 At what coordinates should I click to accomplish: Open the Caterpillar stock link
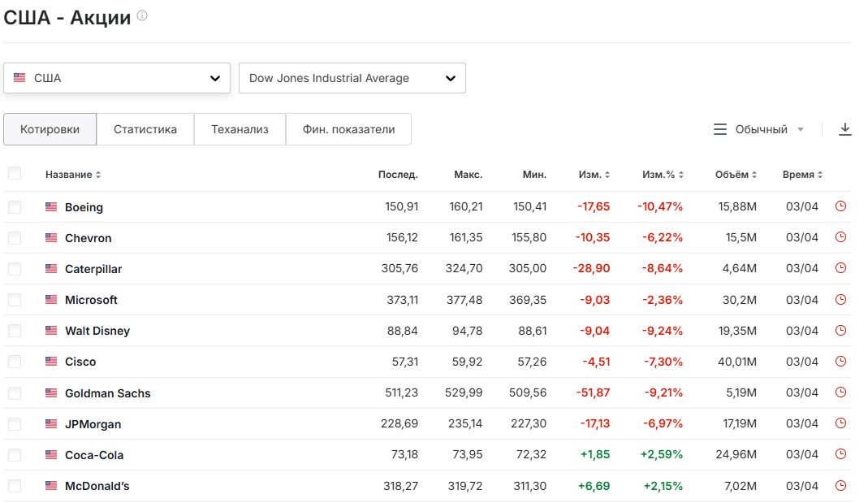(x=93, y=269)
